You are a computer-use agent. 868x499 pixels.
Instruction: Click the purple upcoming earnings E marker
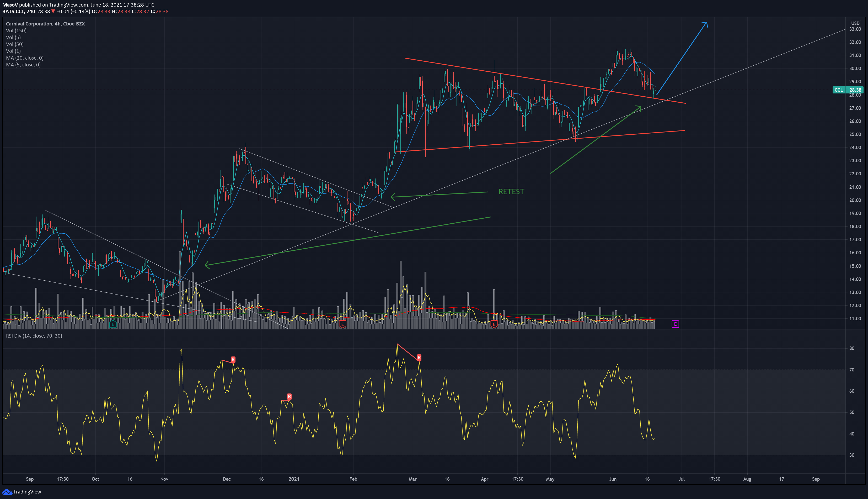[x=675, y=324]
